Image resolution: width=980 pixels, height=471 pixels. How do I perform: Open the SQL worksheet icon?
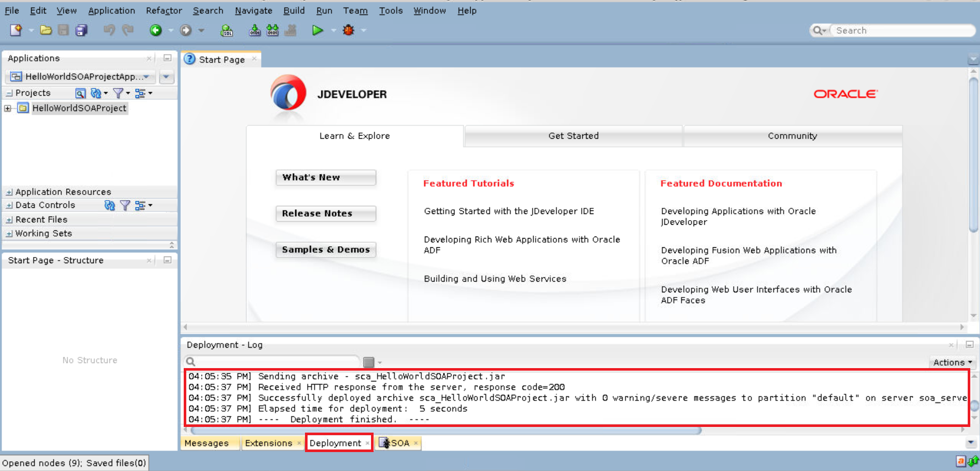click(227, 30)
